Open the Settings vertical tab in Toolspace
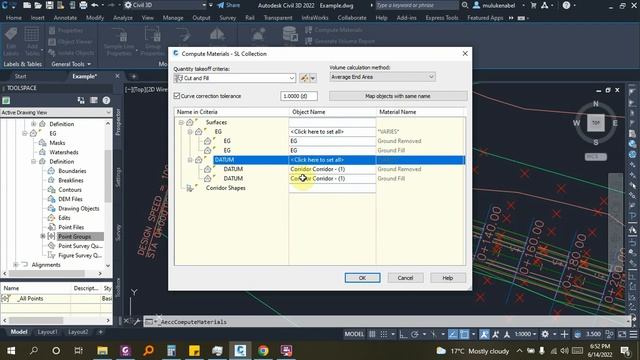640x360 pixels. point(118,177)
